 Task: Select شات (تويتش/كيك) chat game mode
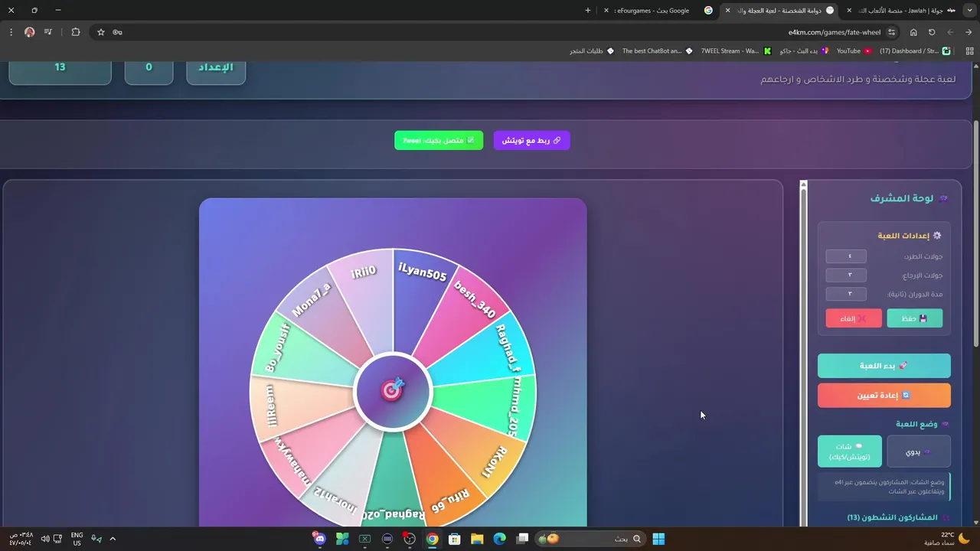tap(850, 452)
